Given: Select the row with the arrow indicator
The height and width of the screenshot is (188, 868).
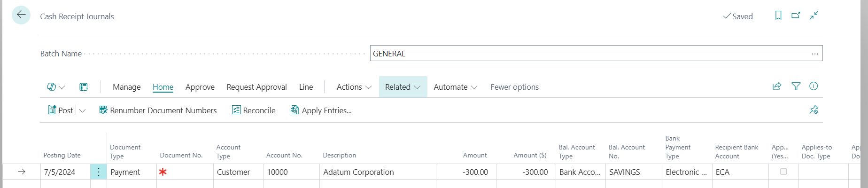Looking at the screenshot, I should point(22,172).
